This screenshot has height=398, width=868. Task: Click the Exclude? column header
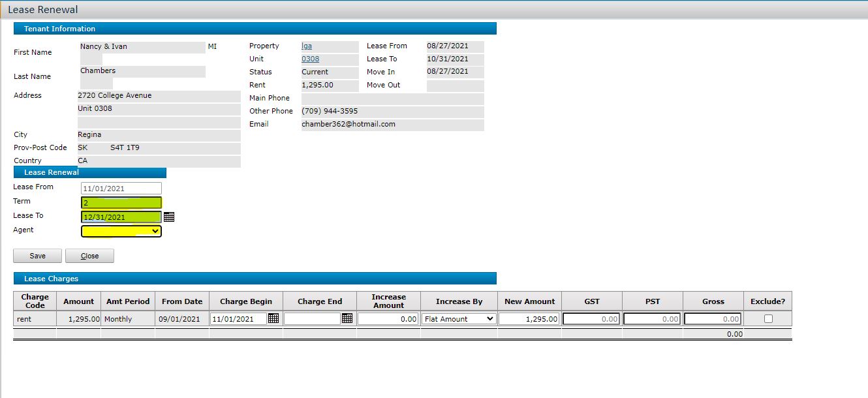(767, 301)
